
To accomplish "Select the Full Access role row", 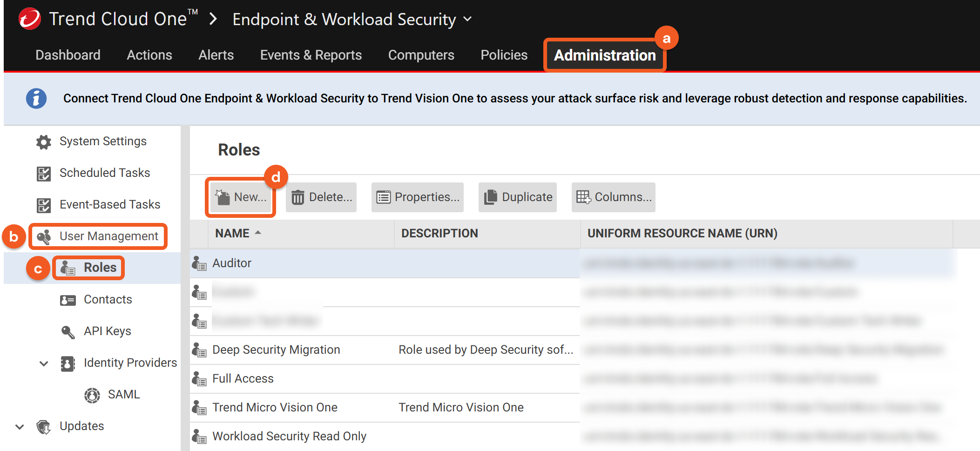I will (x=243, y=379).
